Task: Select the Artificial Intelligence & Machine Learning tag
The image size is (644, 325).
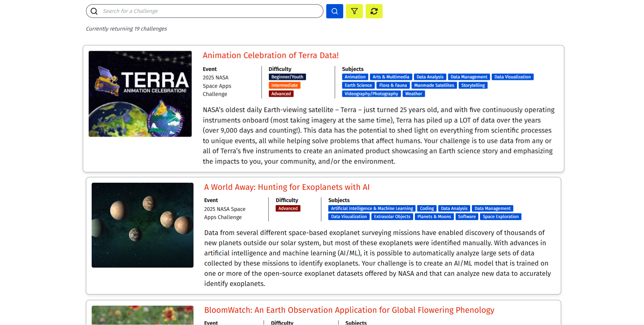Action: point(371,208)
